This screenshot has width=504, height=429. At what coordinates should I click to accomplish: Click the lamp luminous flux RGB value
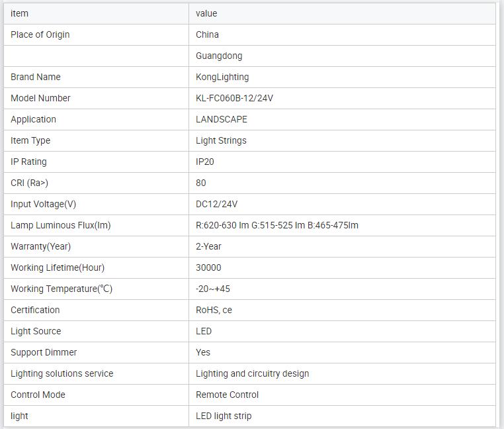pyautogui.click(x=277, y=225)
